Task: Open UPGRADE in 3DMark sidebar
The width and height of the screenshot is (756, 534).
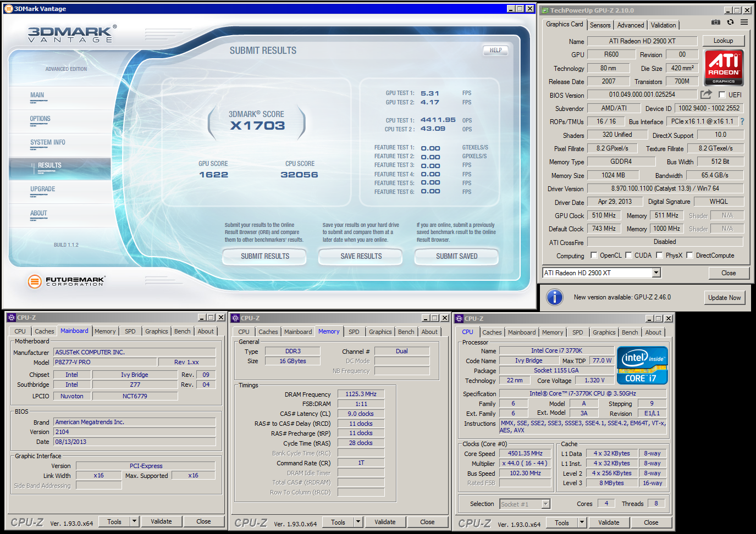Action: coord(43,190)
